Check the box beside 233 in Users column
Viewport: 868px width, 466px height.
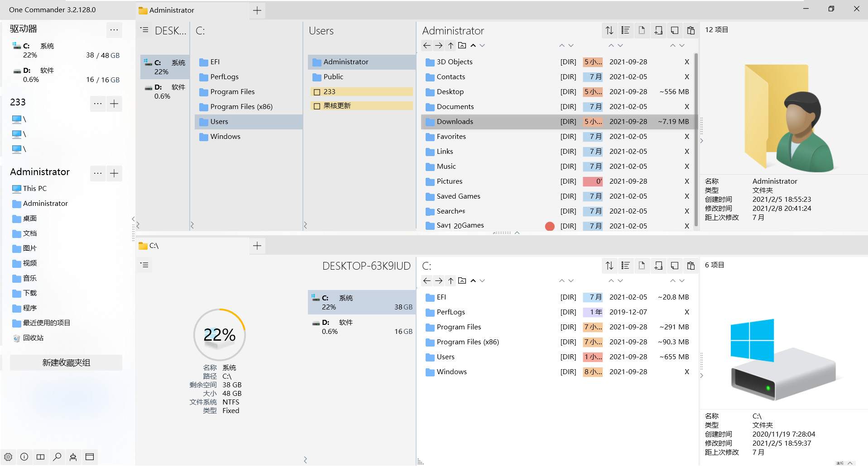coord(317,92)
